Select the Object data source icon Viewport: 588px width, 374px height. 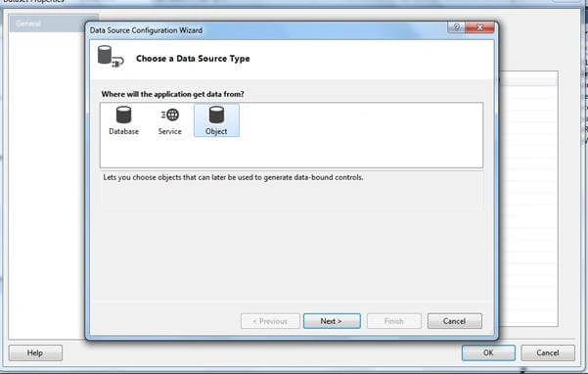[x=216, y=120]
